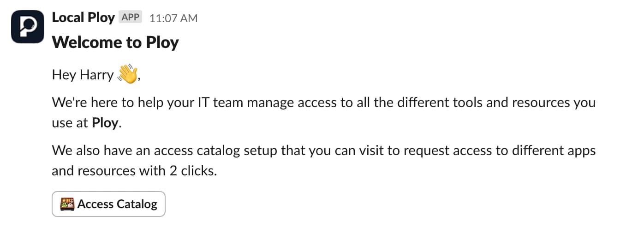644x228 pixels.
Task: Click the words IT team in message
Action: 215,102
